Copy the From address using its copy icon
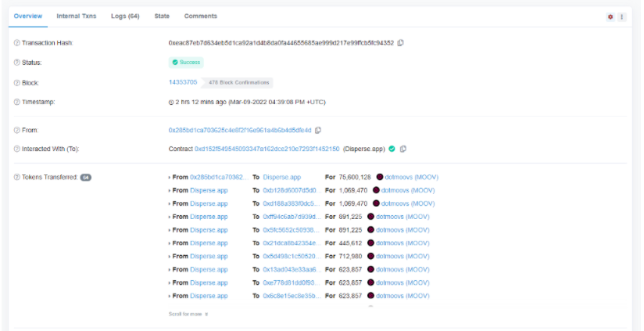The width and height of the screenshot is (644, 331). 318,130
